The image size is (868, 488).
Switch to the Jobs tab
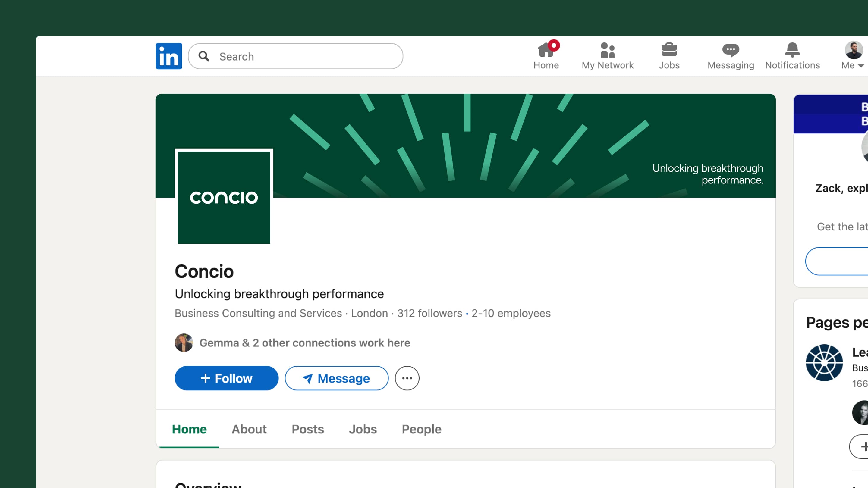pyautogui.click(x=363, y=429)
